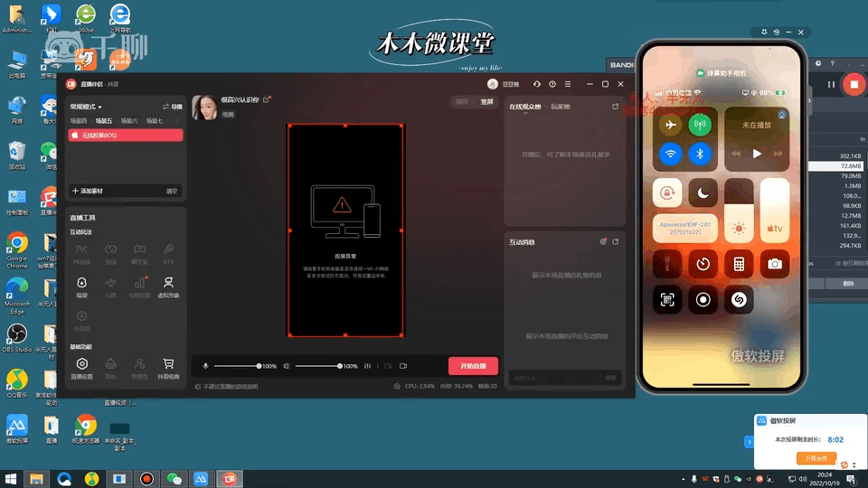
Task: Open the 聊天室 chat room tool
Action: [x=139, y=253]
